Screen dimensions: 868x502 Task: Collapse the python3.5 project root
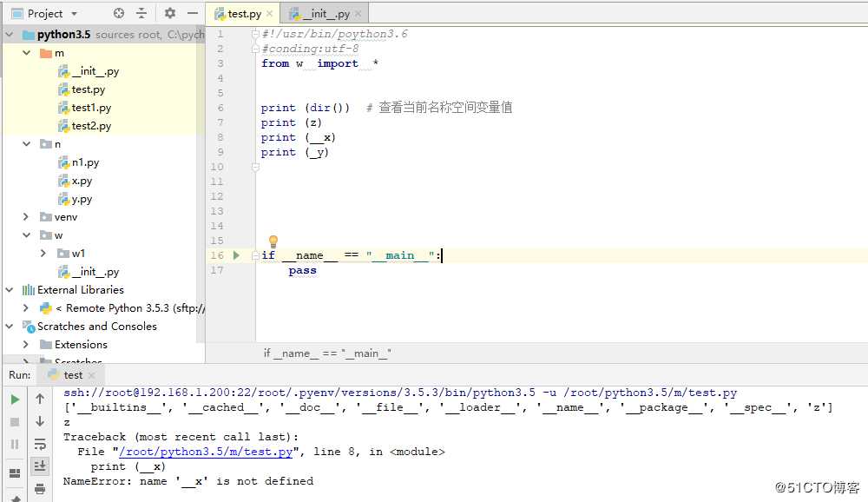(x=10, y=35)
